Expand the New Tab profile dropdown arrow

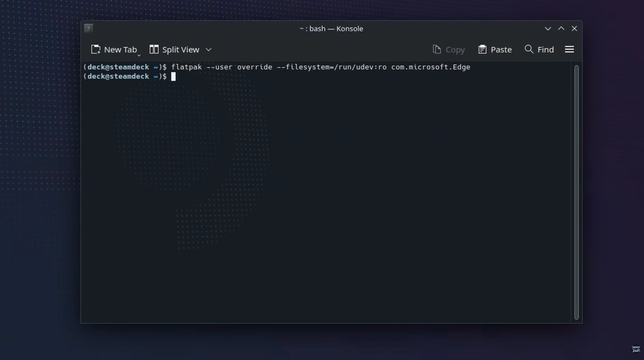tap(139, 55)
